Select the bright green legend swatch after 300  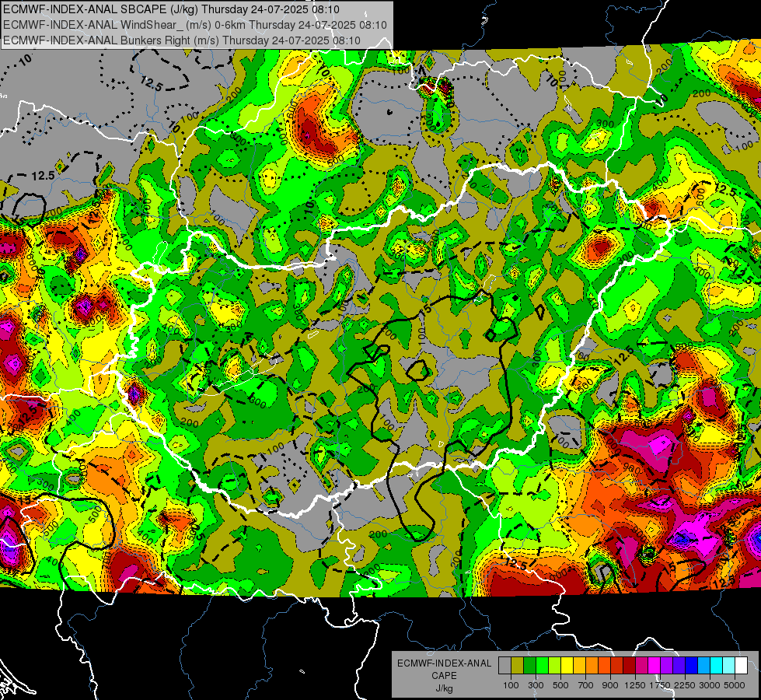click(x=542, y=665)
